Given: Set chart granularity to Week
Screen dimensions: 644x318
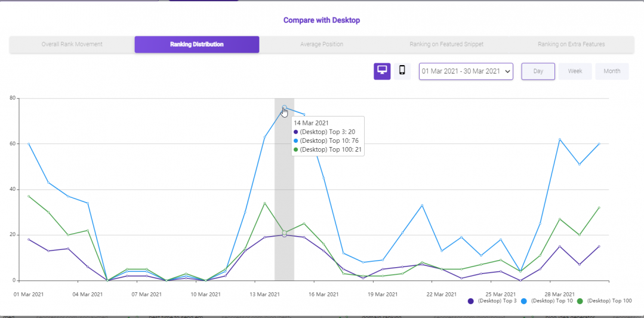Looking at the screenshot, I should [575, 71].
